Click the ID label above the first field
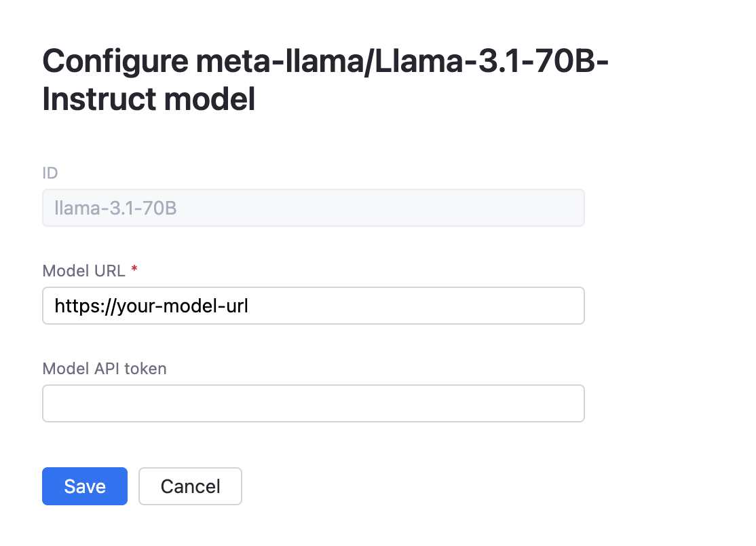 50,173
